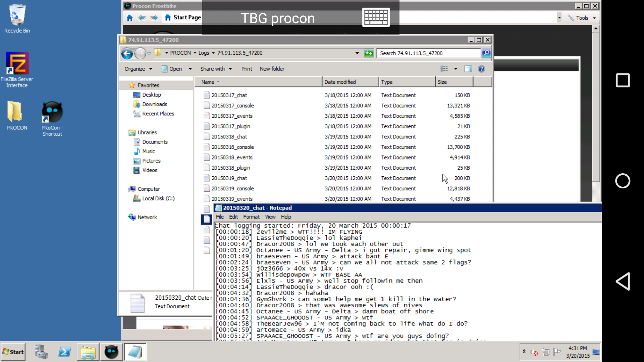Screen dimensions: 644x362
Task: Tap the Android back triangle button
Action: (x=623, y=281)
